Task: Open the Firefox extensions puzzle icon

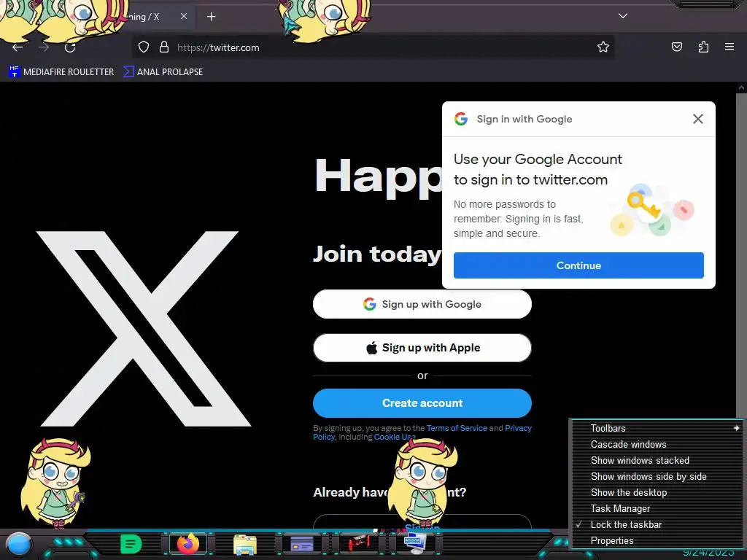Action: click(703, 47)
